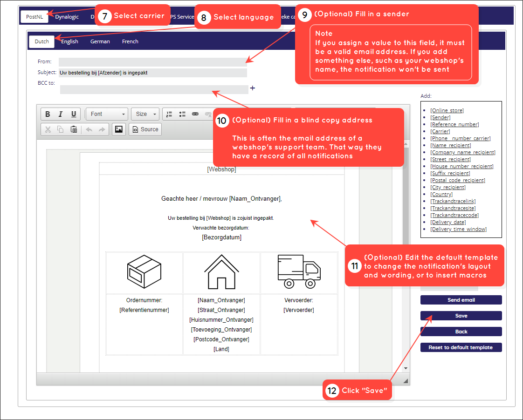Screen dimensions: 523x420
Task: Switch to the French language tab
Action: tap(130, 41)
